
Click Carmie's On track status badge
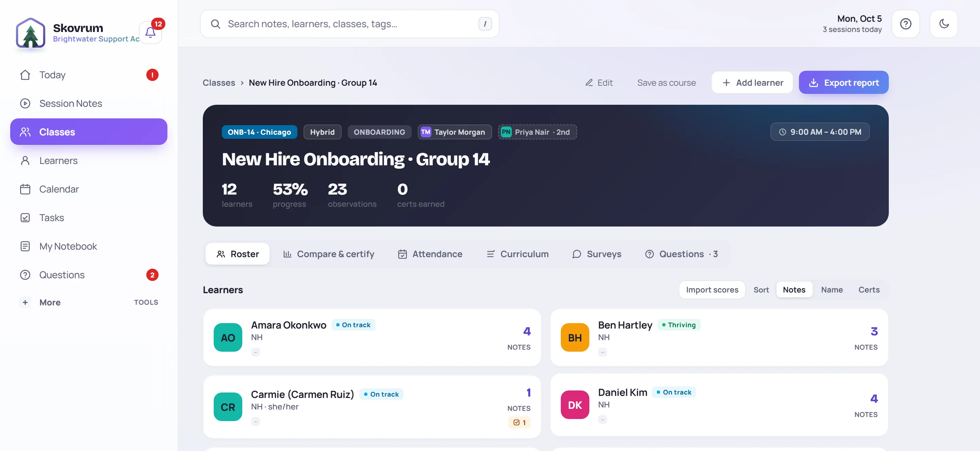381,394
